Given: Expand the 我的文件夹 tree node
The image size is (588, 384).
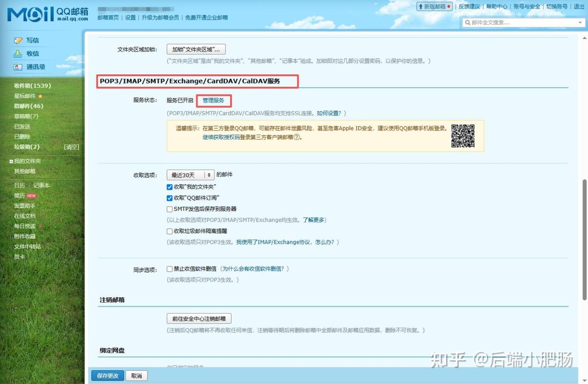Looking at the screenshot, I should pos(11,161).
